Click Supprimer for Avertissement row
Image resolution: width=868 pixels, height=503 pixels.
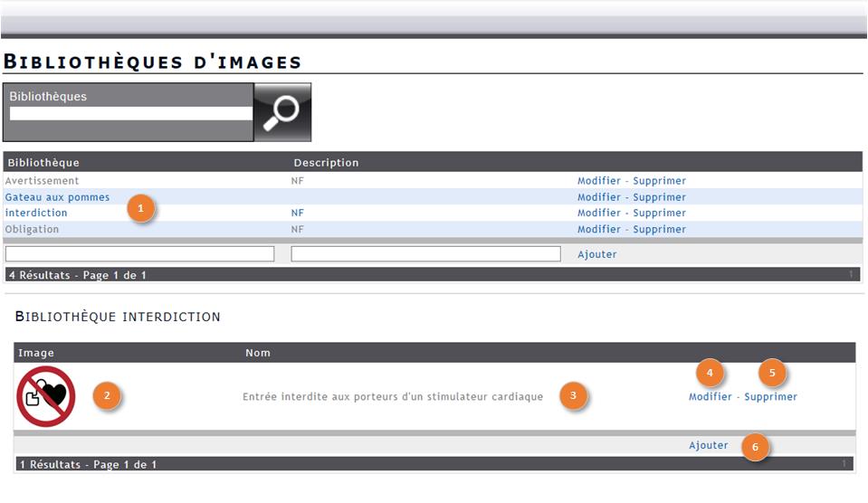659,181
